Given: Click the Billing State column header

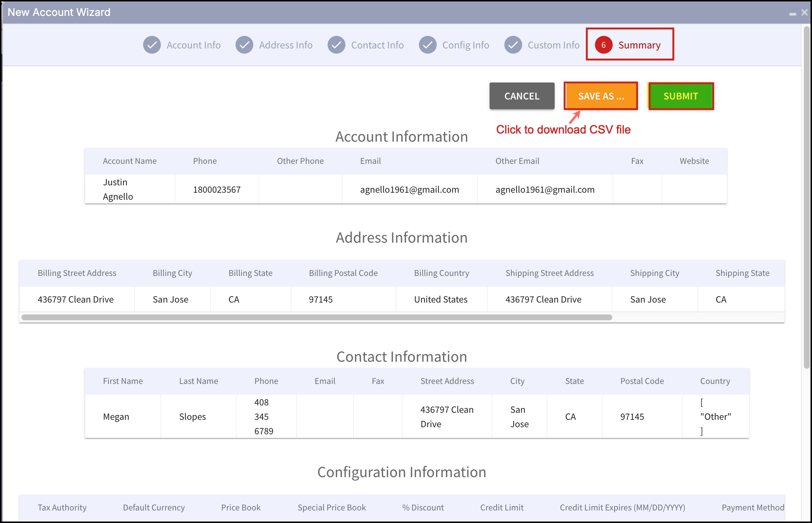Looking at the screenshot, I should (x=250, y=273).
